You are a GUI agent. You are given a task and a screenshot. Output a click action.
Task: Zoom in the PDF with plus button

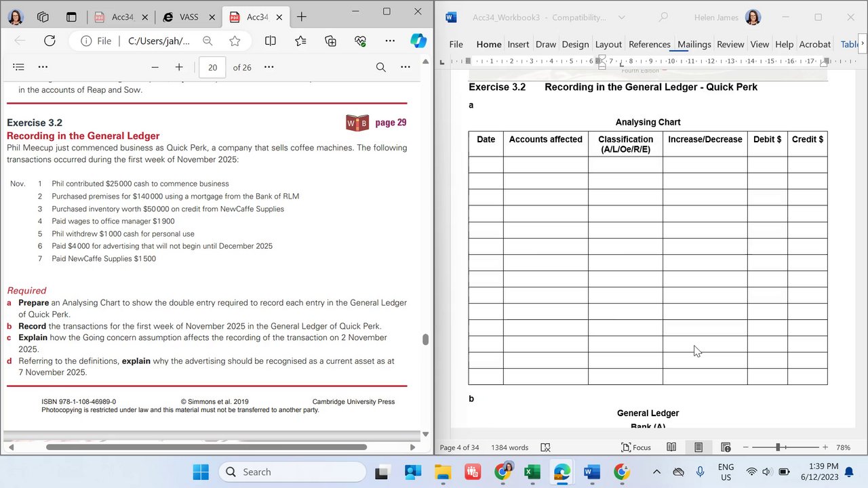[x=179, y=67]
